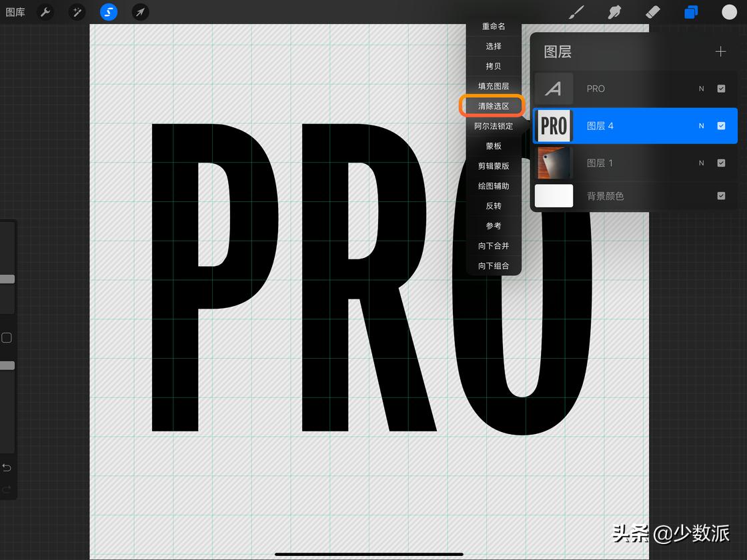Choose 剪辑蒙版 from the layer menu

[494, 166]
